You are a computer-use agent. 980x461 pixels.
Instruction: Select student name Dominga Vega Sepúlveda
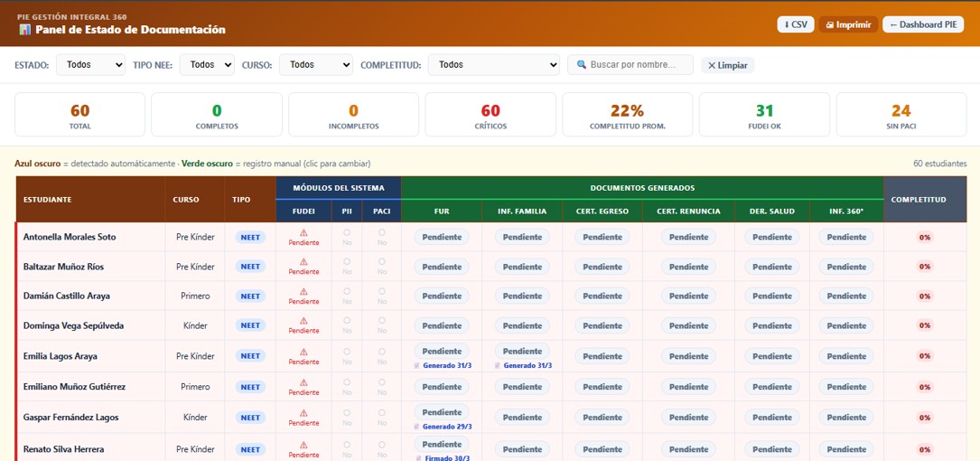coord(73,326)
